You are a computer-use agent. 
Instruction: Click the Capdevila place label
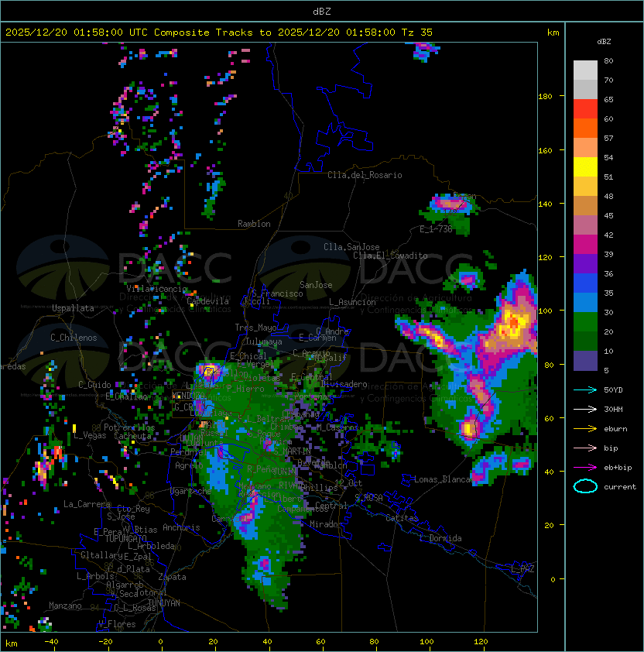pyautogui.click(x=208, y=301)
